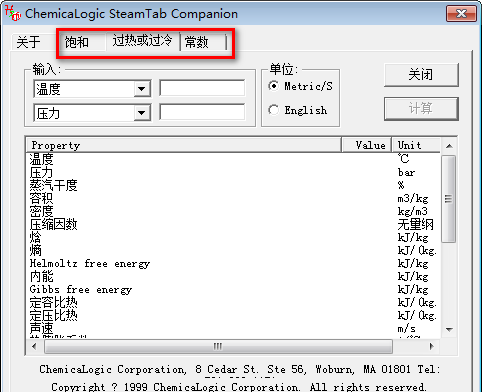Viewport: 482px width, 392px height.
Task: Select the 定压比热 row
Action: click(x=233, y=315)
